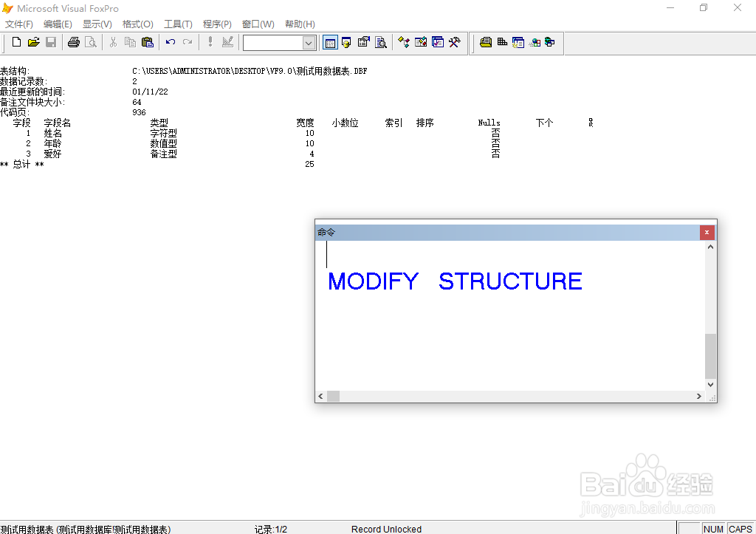Open the Document View magnifier icon
The height and width of the screenshot is (534, 756).
pyautogui.click(x=381, y=42)
